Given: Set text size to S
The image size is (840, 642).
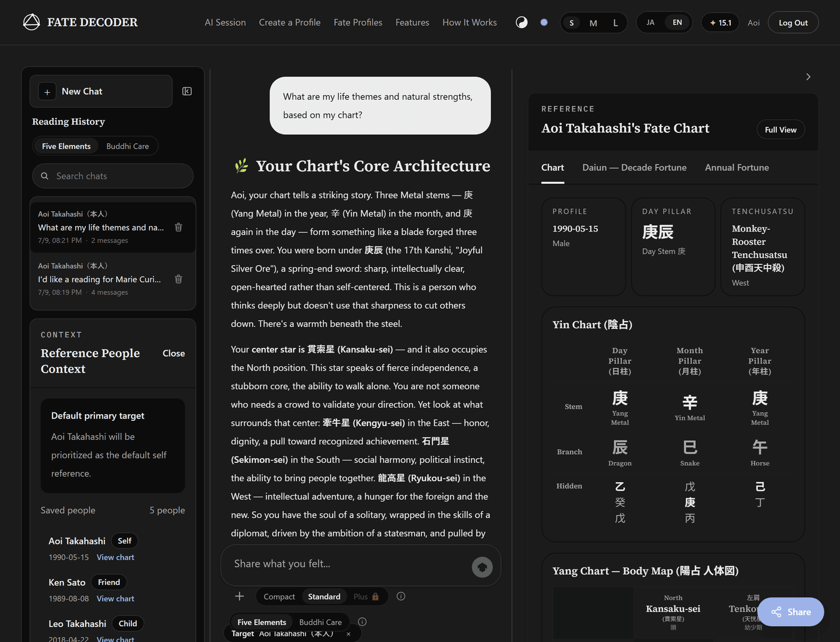Looking at the screenshot, I should 572,23.
